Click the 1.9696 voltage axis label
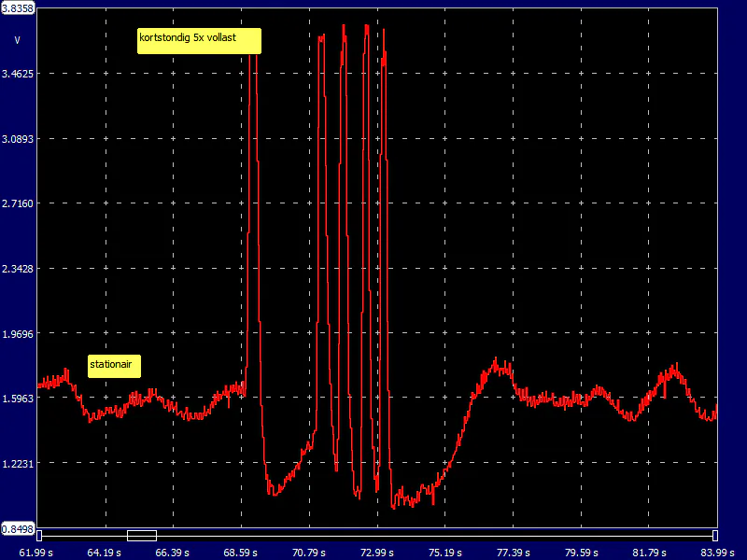The height and width of the screenshot is (560, 747). [x=18, y=333]
